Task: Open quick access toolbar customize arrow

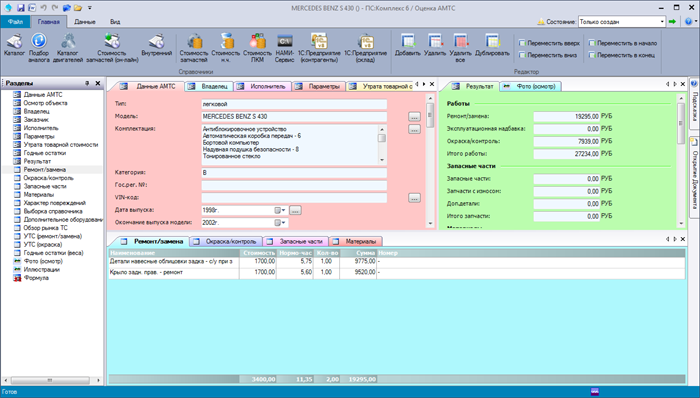Action: (90, 8)
